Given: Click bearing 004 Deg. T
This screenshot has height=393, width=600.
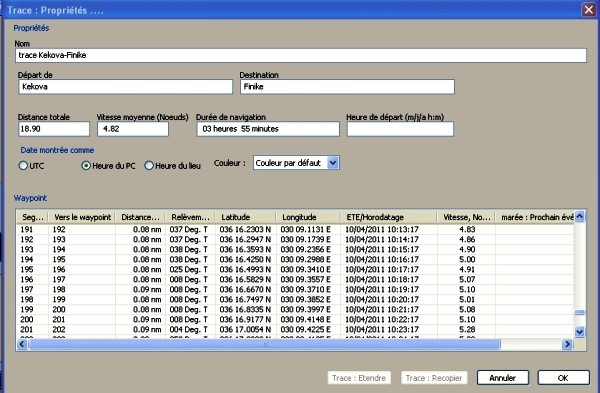Looking at the screenshot, I should [x=189, y=329].
